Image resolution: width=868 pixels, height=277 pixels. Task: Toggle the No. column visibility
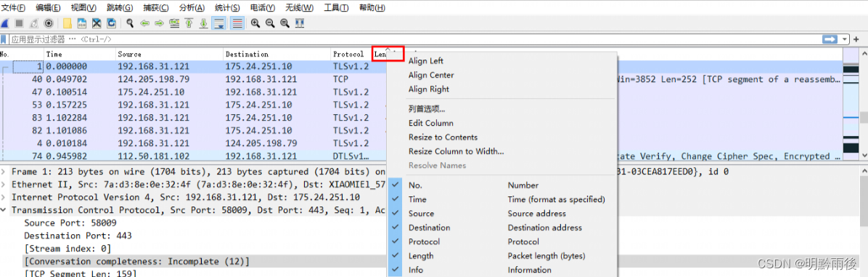(502, 185)
